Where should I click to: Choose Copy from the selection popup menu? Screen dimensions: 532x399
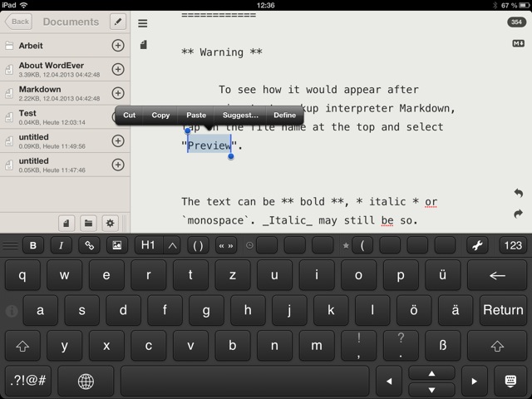[x=160, y=116]
